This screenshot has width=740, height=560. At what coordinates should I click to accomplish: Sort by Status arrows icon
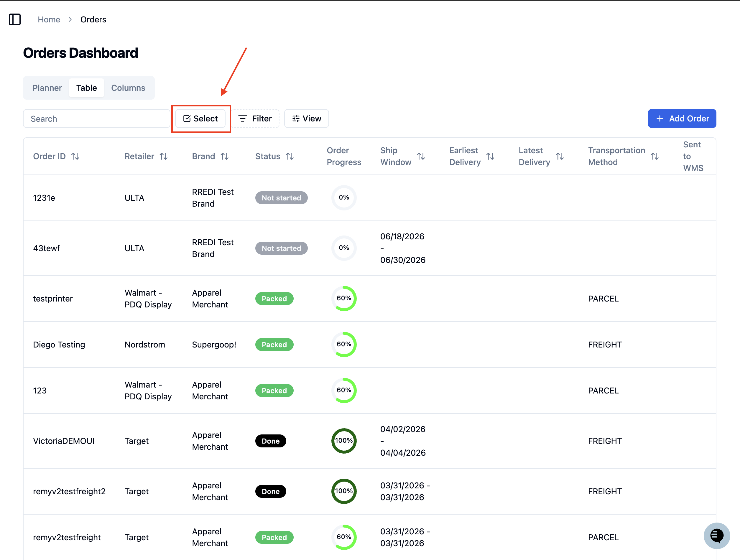click(290, 156)
